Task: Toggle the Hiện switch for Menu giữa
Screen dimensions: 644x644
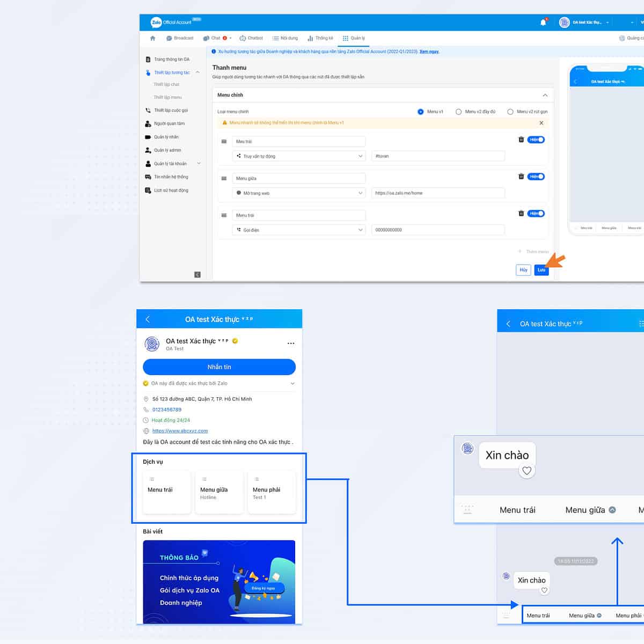Action: (536, 177)
